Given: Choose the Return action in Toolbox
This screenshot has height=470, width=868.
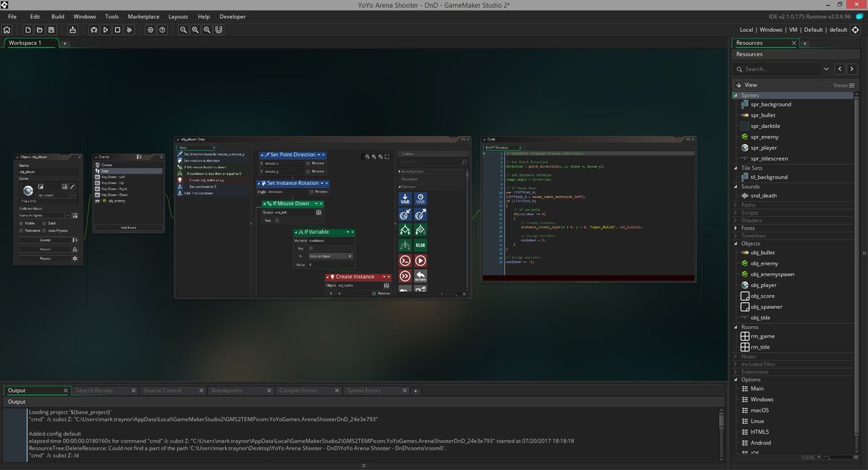Looking at the screenshot, I should pyautogui.click(x=420, y=276).
